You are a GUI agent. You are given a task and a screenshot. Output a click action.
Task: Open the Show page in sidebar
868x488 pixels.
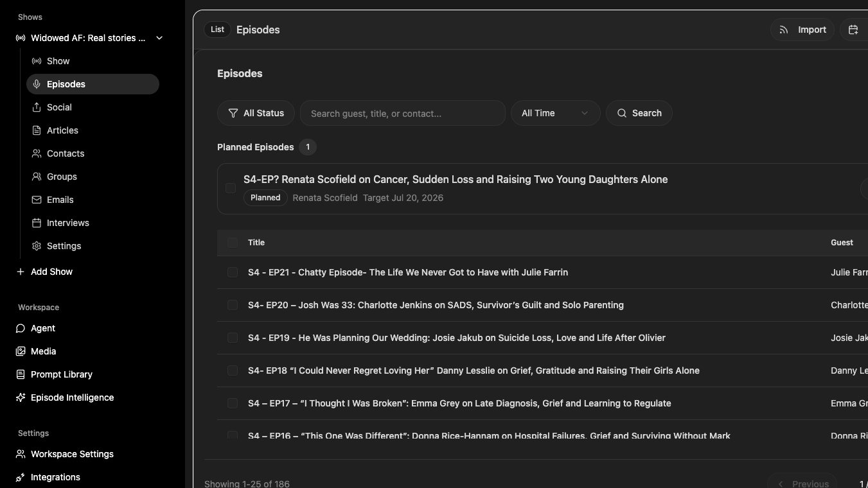click(93, 61)
